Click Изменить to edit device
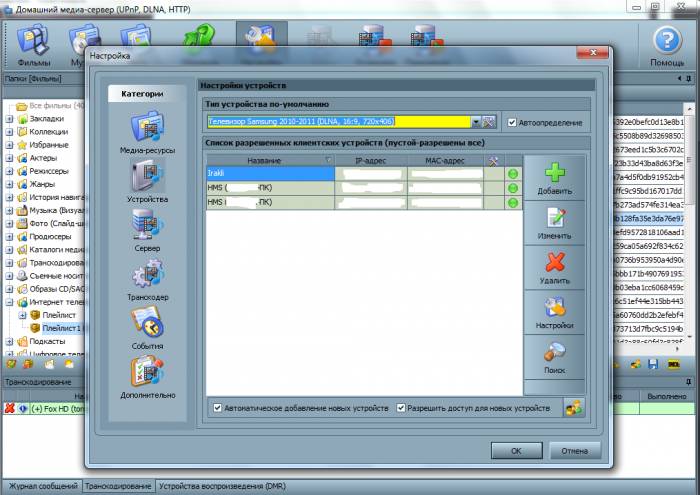 click(554, 224)
